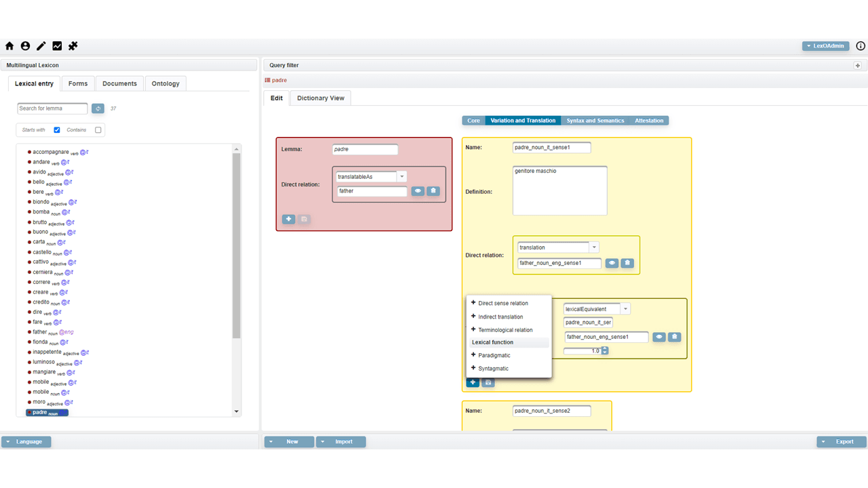
Task: Click the pencil edit icon
Action: tap(41, 46)
